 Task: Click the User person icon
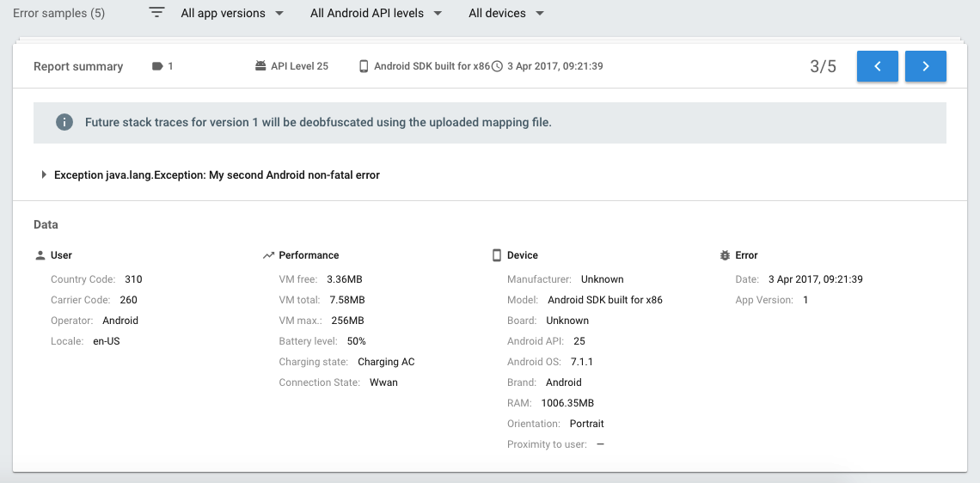[40, 255]
